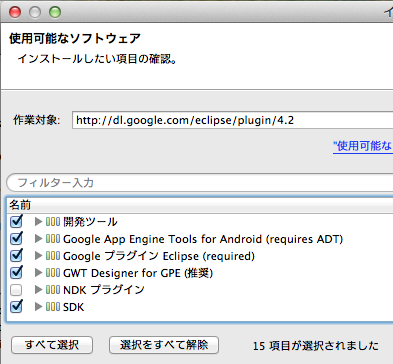Screen dimensions: 393x364
Task: Select the 開発ツール row text
Action: pyautogui.click(x=90, y=222)
